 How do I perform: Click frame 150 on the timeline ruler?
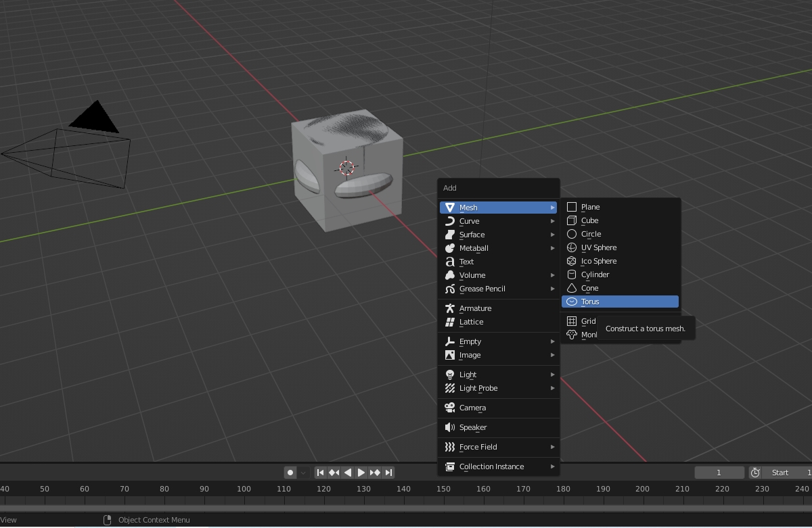[x=443, y=488]
